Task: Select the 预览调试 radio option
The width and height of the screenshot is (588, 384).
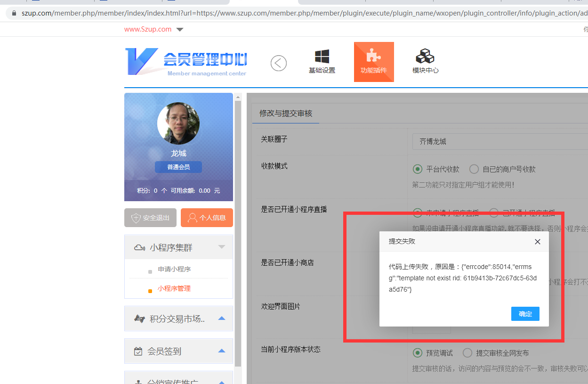Action: [x=417, y=353]
